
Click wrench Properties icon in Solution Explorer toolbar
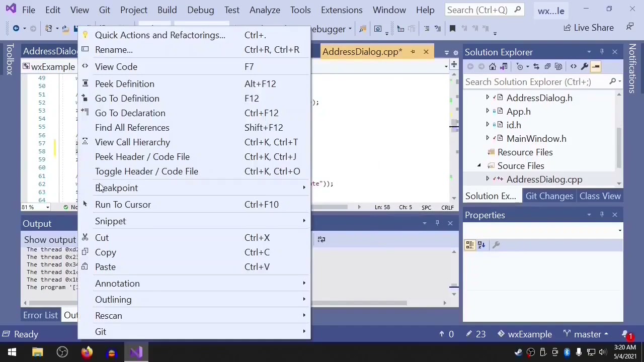(x=585, y=66)
